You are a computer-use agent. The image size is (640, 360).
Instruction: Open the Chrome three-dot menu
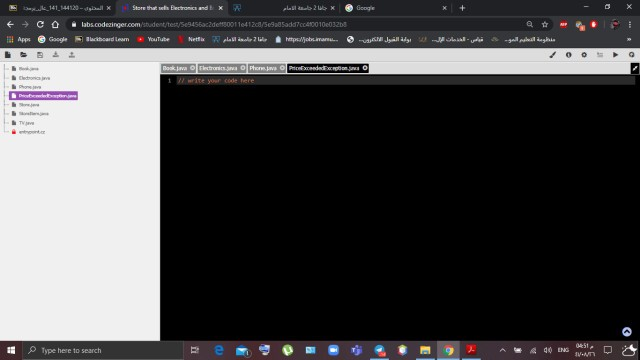click(630, 24)
